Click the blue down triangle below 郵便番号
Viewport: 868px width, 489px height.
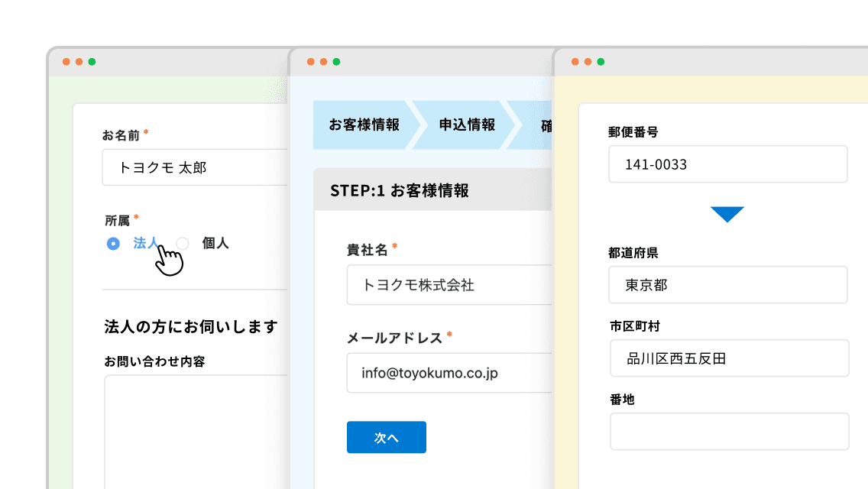(727, 215)
